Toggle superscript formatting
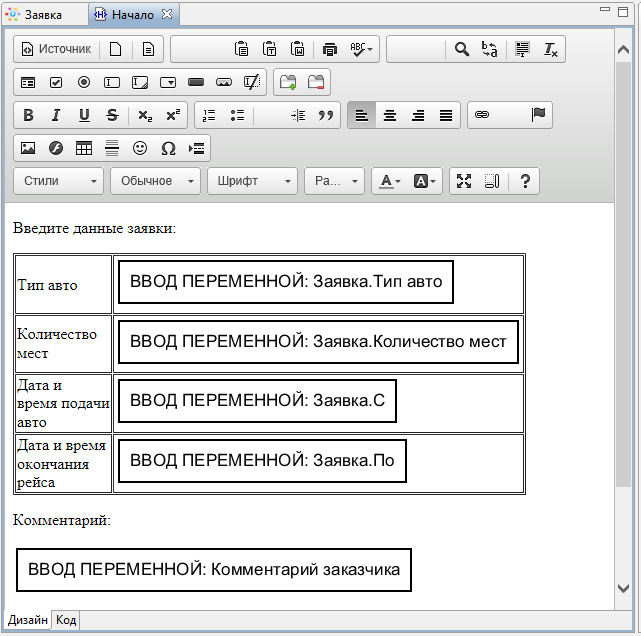Screen dimensions: 641x636 pos(173,115)
